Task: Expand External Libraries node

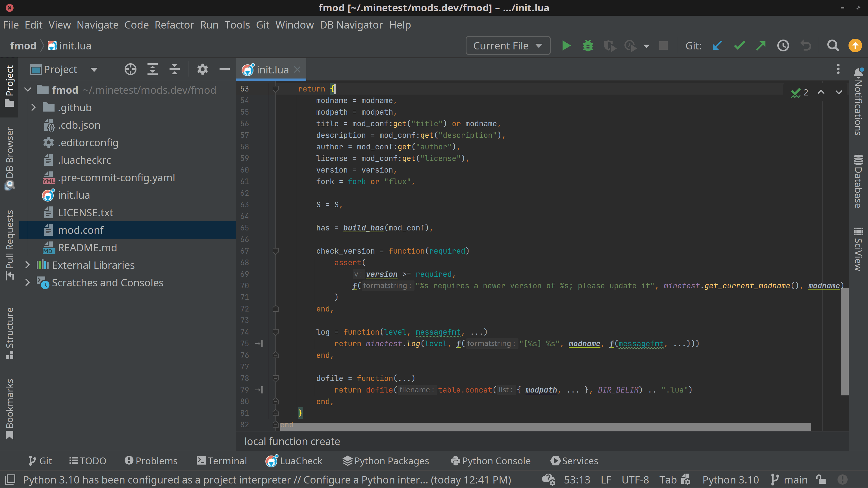Action: (x=28, y=265)
